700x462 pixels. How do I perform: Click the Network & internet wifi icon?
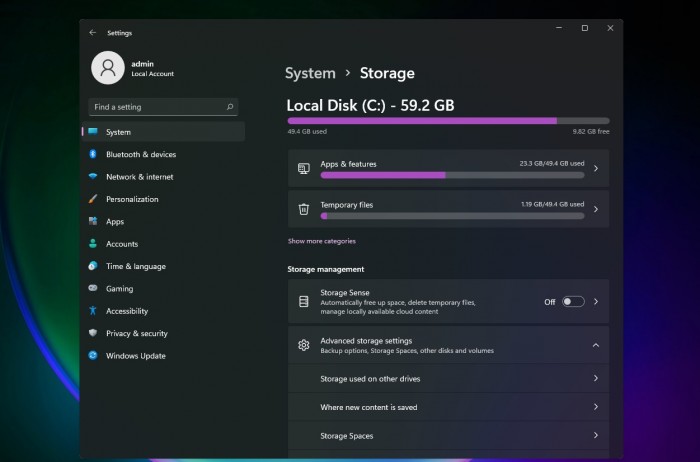(x=93, y=177)
